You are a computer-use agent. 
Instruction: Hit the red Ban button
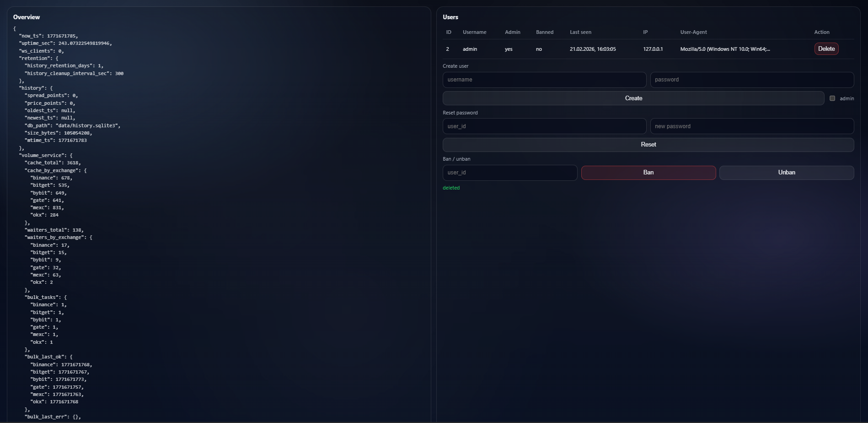648,173
